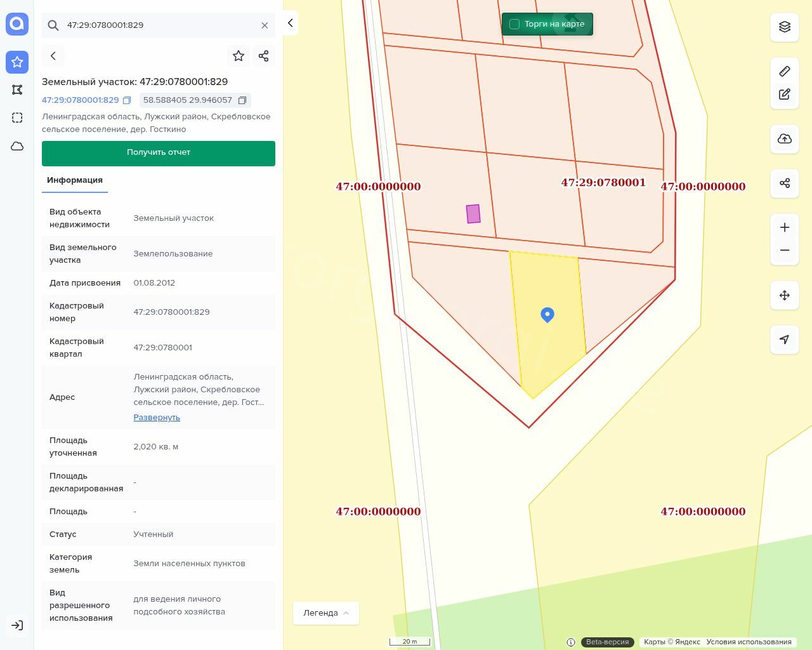Click the cloud upload icon

click(784, 139)
